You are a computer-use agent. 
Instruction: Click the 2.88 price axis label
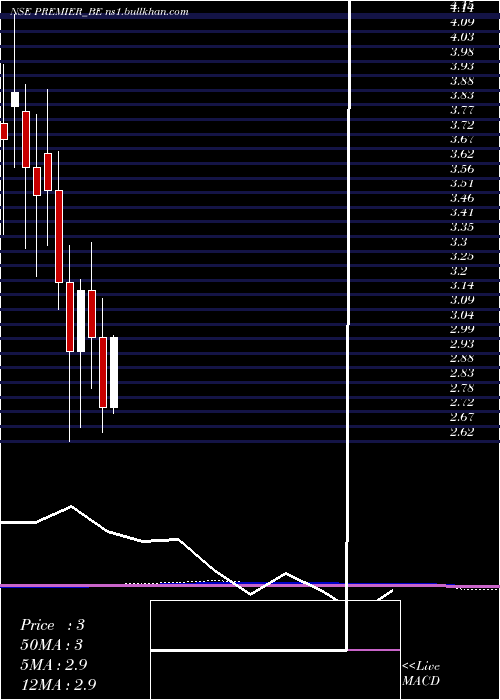tap(462, 358)
